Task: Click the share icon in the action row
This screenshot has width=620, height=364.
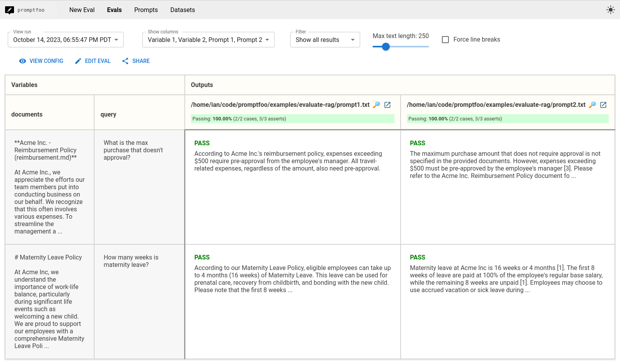Action: point(125,61)
